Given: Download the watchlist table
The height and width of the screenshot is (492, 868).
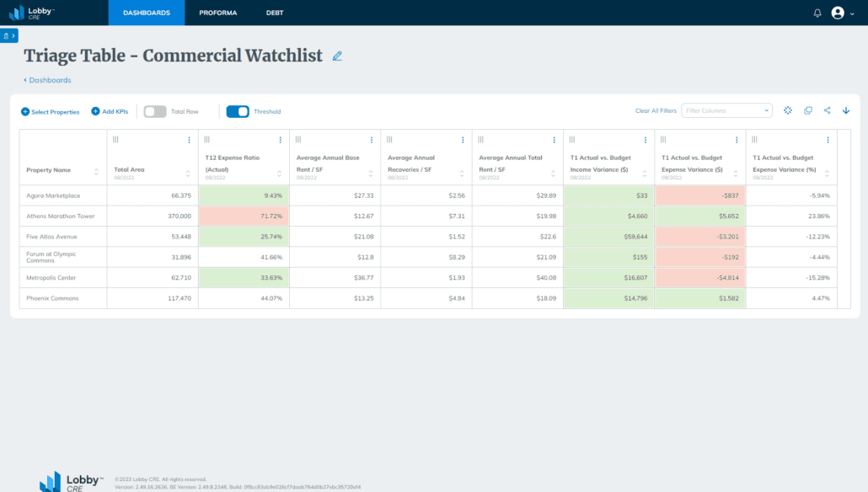Looking at the screenshot, I should point(846,110).
